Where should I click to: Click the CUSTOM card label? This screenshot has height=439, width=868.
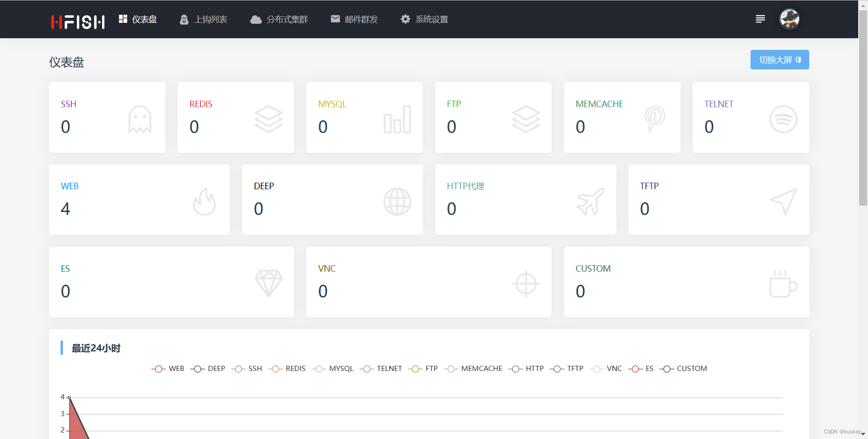pos(593,268)
